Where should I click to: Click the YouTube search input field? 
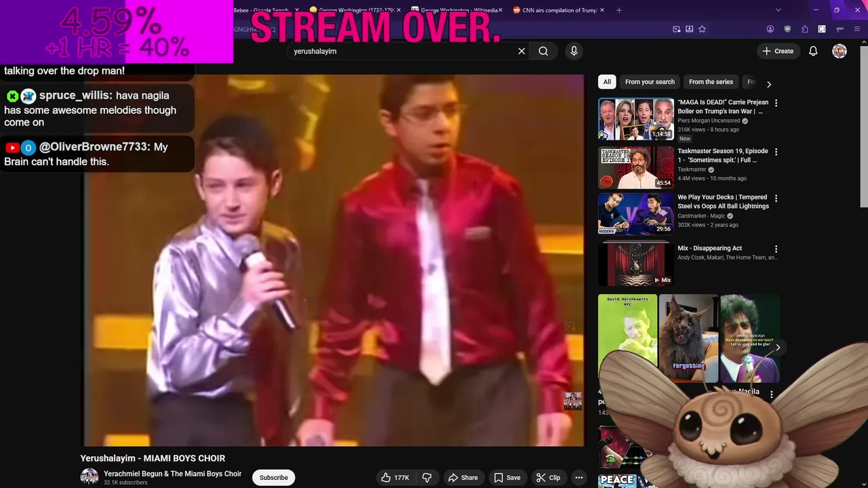[x=403, y=51]
